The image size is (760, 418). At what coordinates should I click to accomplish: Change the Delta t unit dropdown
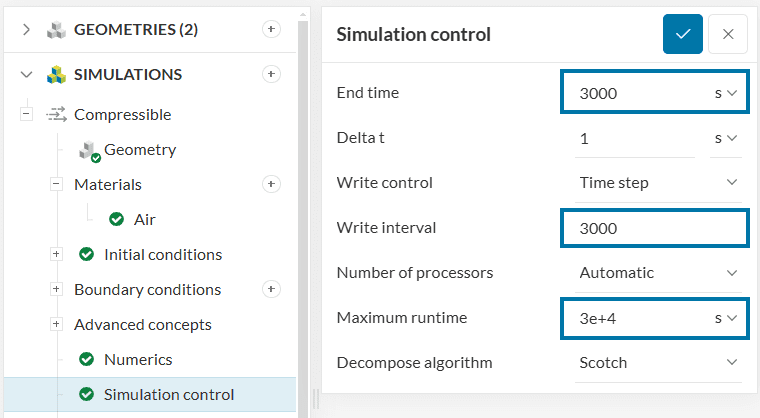[725, 138]
